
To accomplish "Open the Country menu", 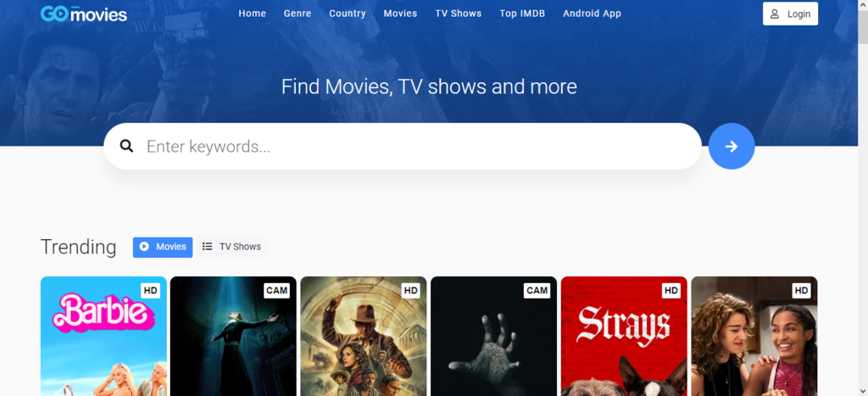I will 347,14.
